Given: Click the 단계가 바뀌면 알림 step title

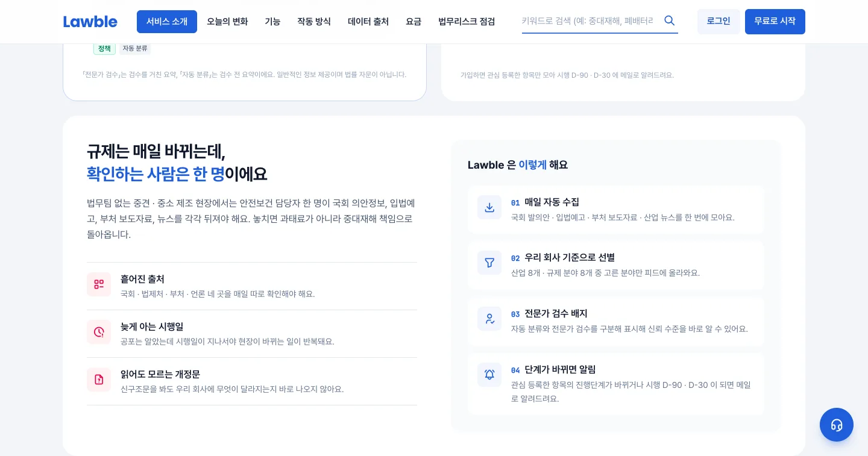Looking at the screenshot, I should [x=560, y=369].
